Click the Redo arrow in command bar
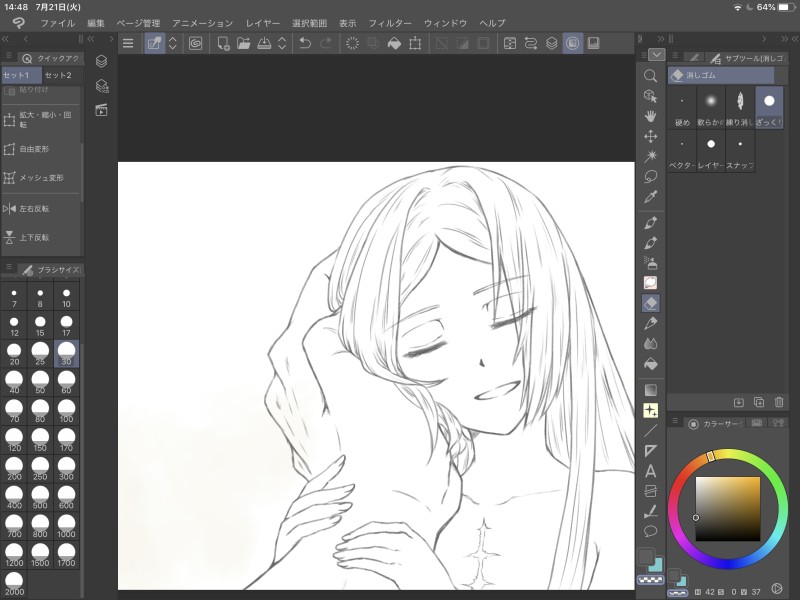 point(326,43)
